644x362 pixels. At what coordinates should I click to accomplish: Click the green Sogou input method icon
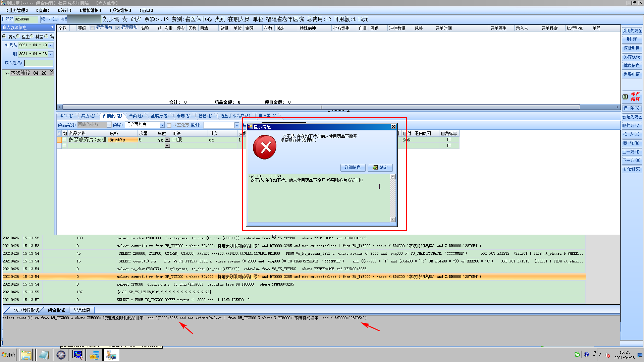(577, 355)
